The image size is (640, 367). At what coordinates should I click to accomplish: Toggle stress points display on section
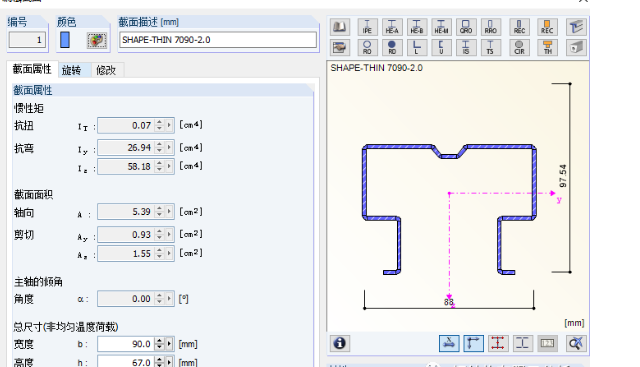tap(498, 343)
